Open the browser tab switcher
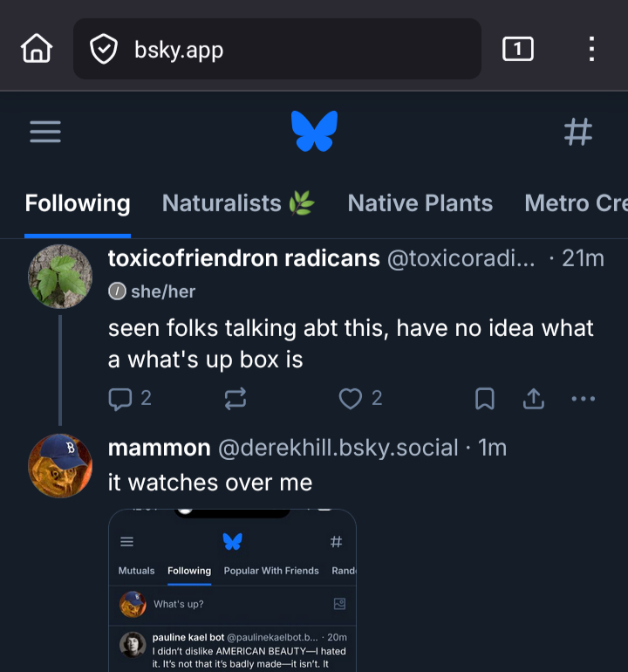Viewport: 628px width, 672px height. coord(517,49)
